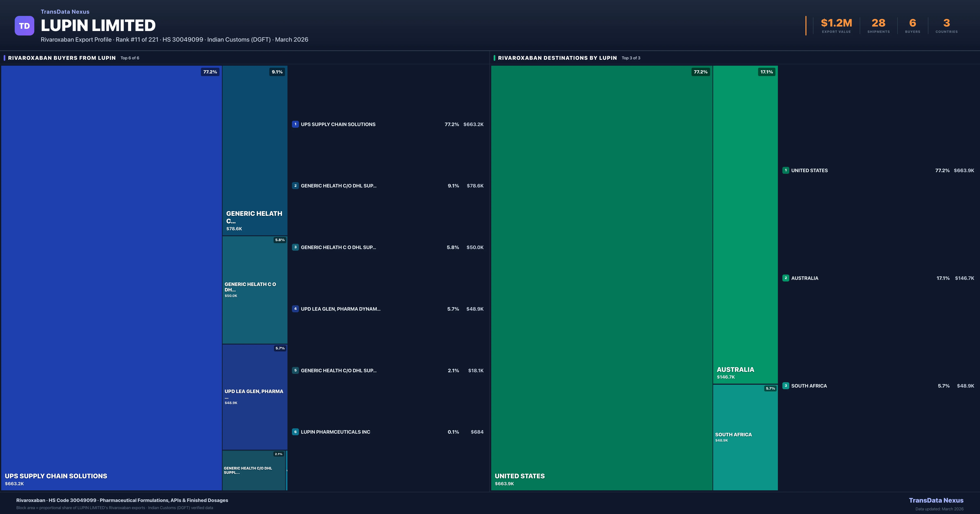Click the 77.2% badge on United States block

coord(700,72)
